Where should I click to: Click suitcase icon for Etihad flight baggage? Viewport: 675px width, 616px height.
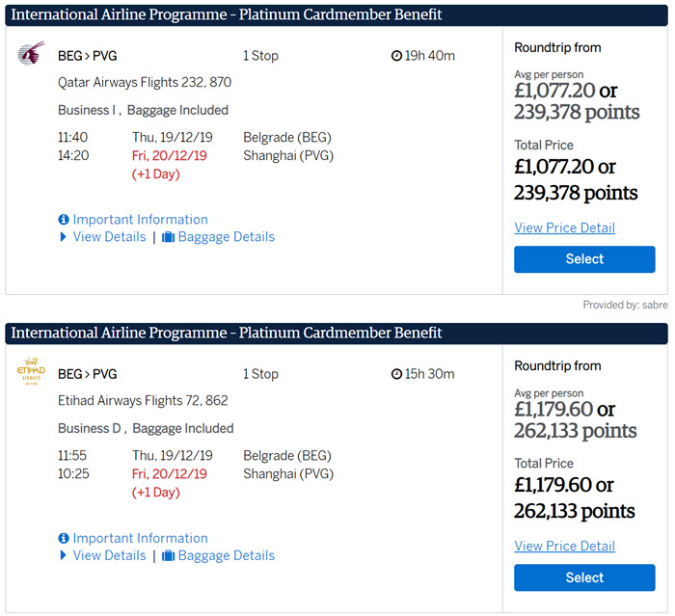pos(168,555)
